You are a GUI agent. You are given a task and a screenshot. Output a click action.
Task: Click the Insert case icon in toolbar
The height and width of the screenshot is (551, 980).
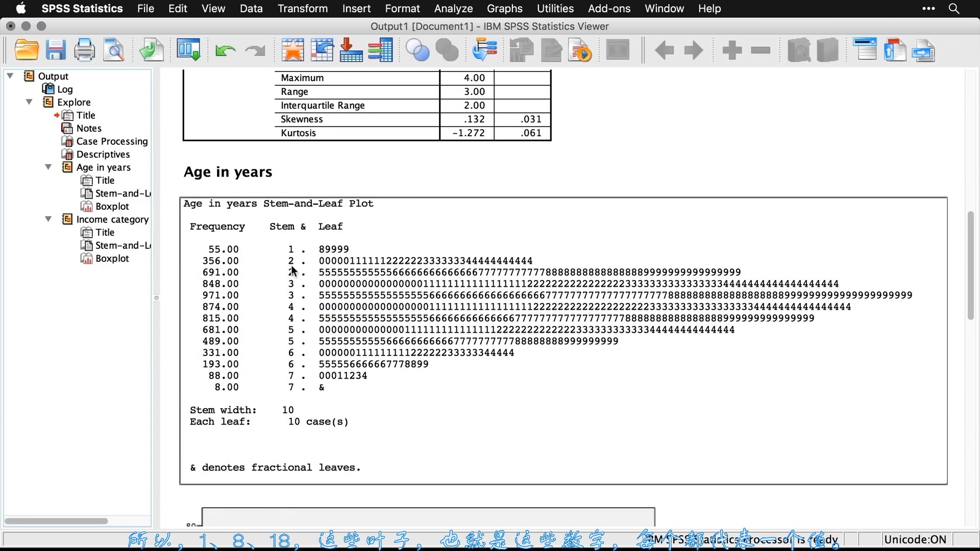pyautogui.click(x=351, y=51)
